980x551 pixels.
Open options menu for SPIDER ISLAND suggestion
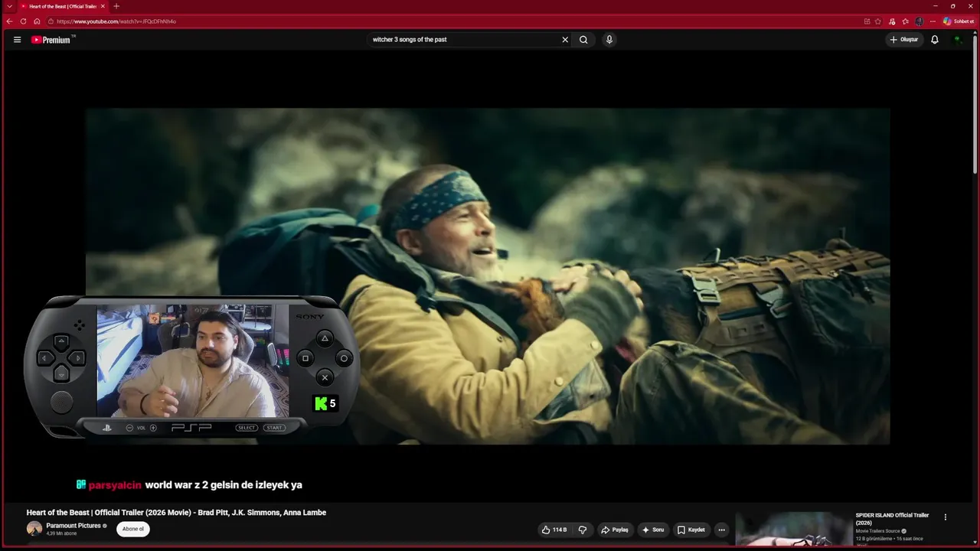pos(946,517)
